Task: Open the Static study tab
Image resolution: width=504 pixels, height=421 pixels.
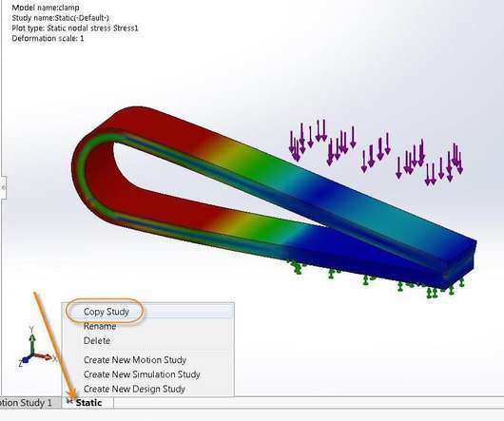Action: pyautogui.click(x=87, y=403)
